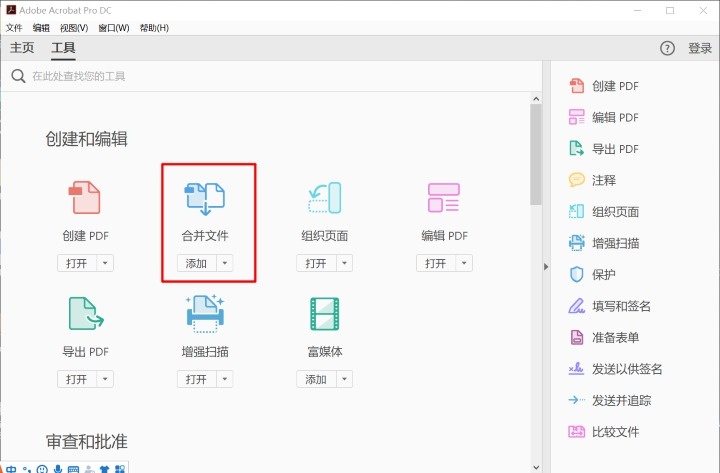This screenshot has height=473, width=720.
Task: Click the IME 中 language indicator
Action: [x=11, y=469]
